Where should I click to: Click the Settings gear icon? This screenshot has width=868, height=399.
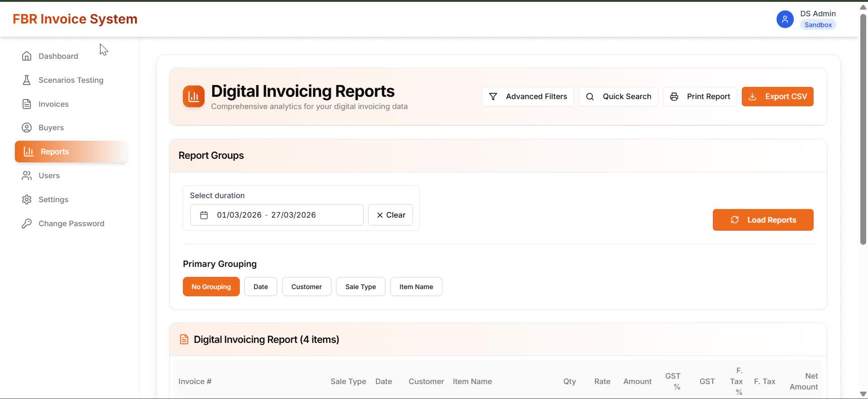pyautogui.click(x=27, y=199)
